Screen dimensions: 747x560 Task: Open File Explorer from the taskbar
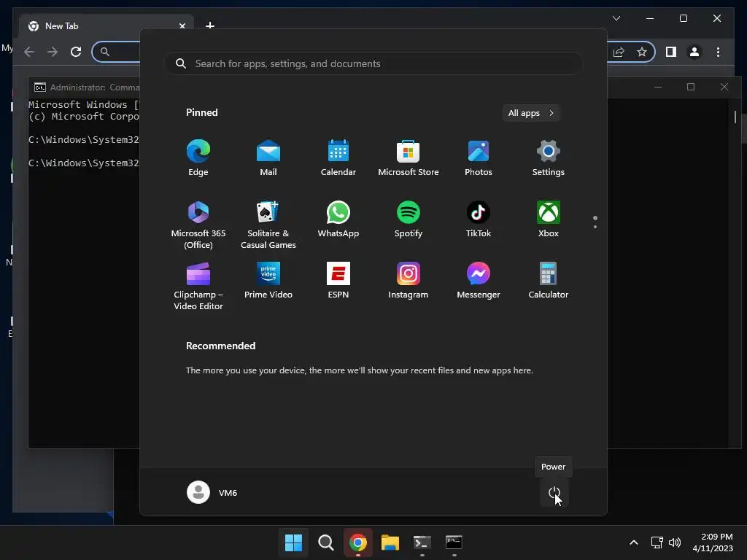coord(390,542)
